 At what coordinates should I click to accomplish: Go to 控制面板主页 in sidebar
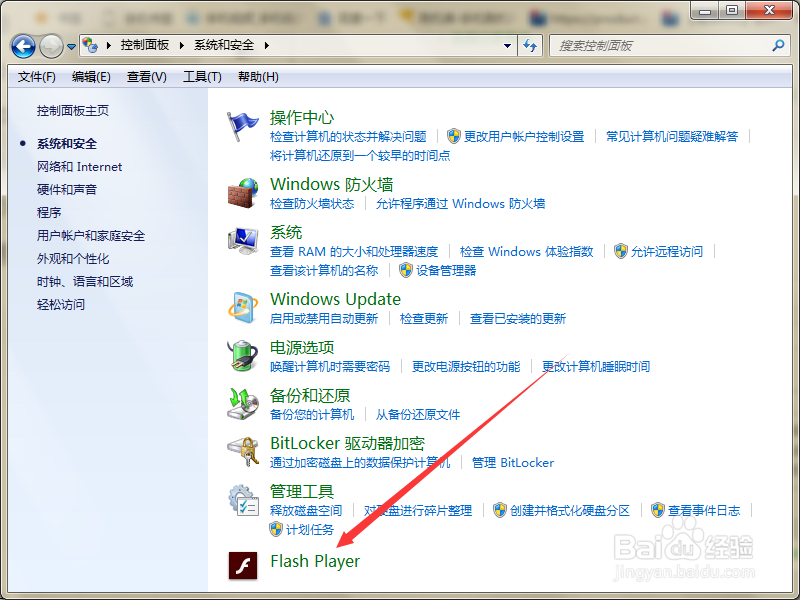[x=73, y=111]
